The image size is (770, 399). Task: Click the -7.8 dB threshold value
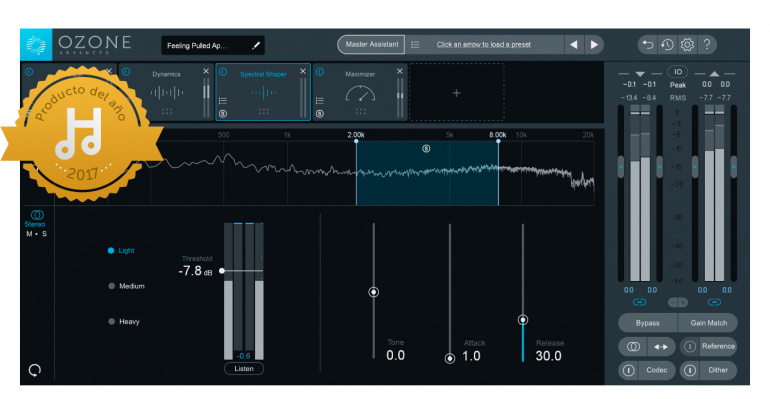pos(195,271)
